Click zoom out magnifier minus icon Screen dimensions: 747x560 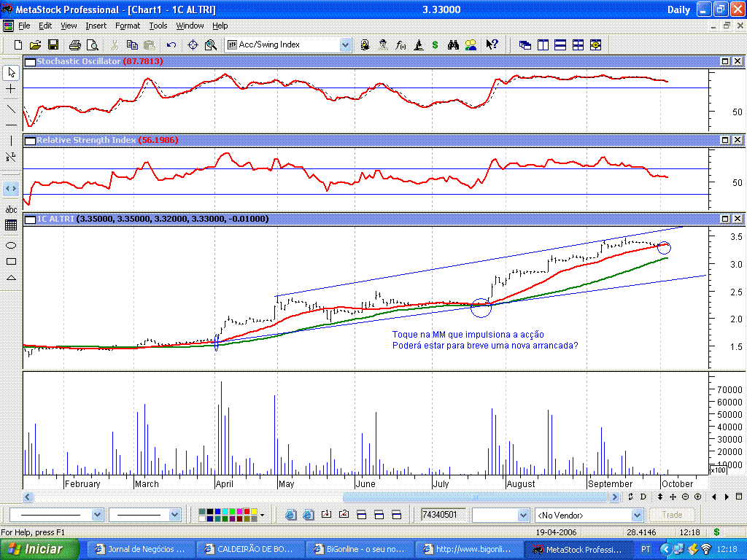click(685, 497)
